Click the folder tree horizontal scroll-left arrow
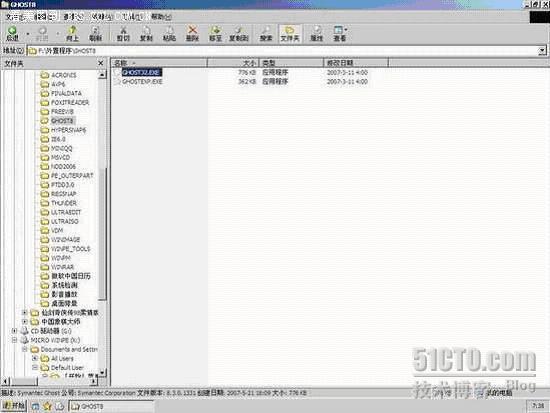The height and width of the screenshot is (413, 550). click(6, 381)
